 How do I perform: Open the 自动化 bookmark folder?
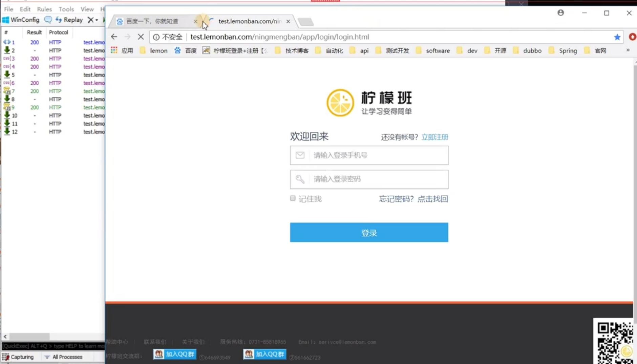coord(329,50)
